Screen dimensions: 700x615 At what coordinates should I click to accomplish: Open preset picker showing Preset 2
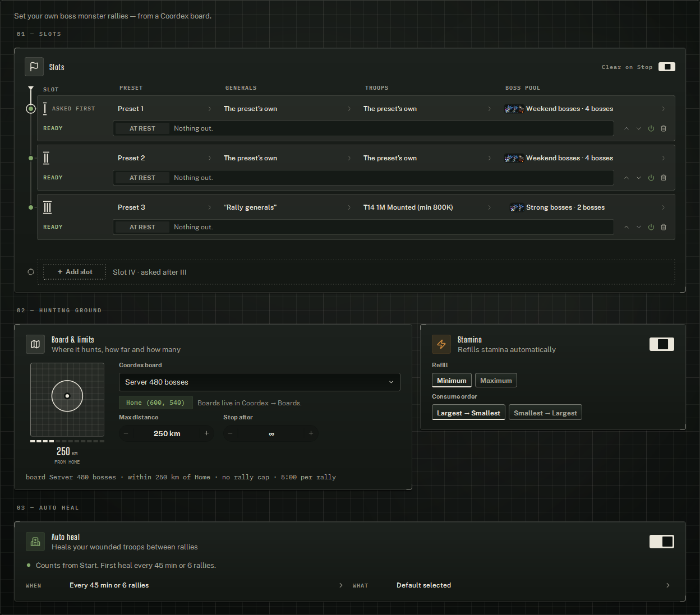click(164, 158)
